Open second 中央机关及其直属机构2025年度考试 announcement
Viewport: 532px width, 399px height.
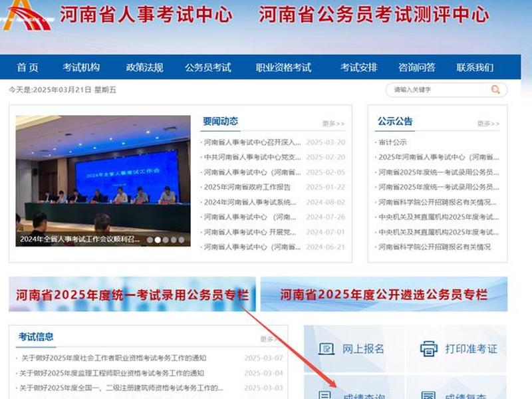439,232
